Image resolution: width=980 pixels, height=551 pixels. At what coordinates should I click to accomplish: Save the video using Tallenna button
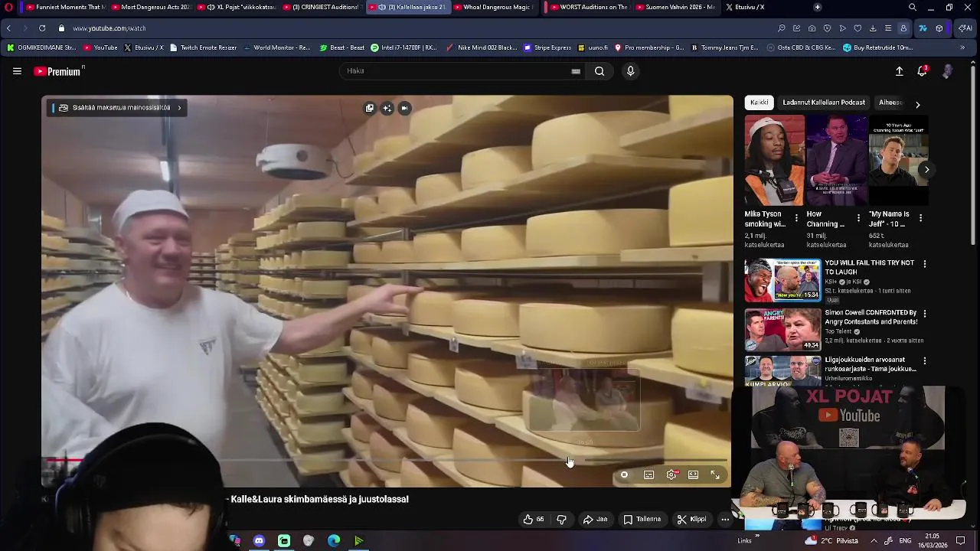tap(642, 519)
